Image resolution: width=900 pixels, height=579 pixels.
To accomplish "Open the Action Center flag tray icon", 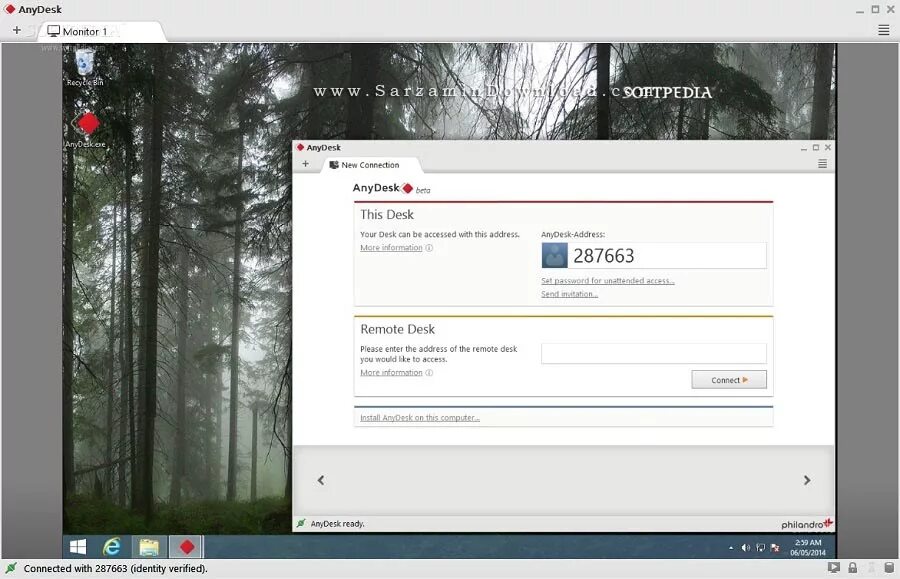I will 775,548.
